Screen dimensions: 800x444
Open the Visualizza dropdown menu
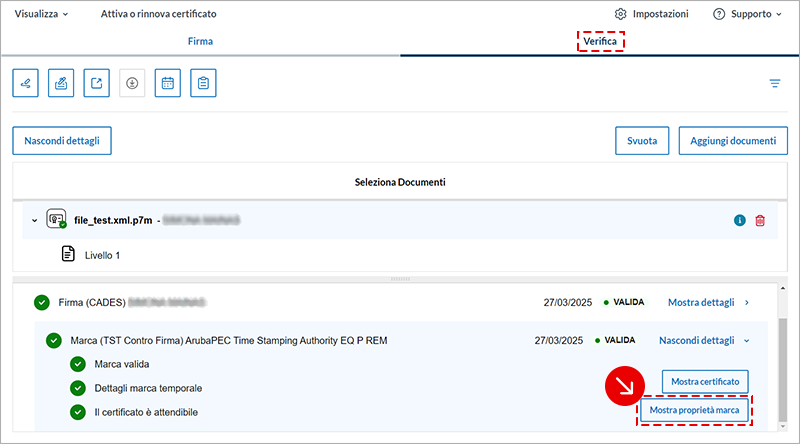42,14
